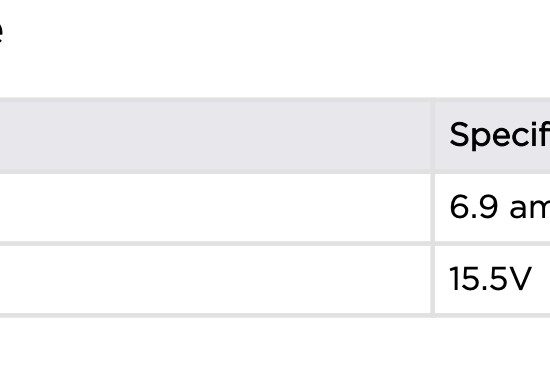The width and height of the screenshot is (550, 382).
Task: Click the cut-off heading letter "e" at top left
Action: click(1, 33)
